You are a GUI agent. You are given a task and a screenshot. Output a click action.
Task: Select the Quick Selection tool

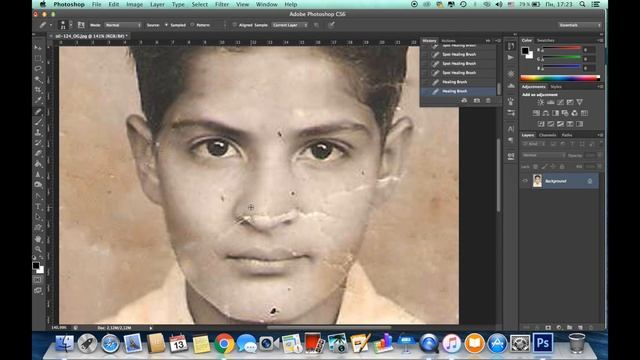(38, 80)
